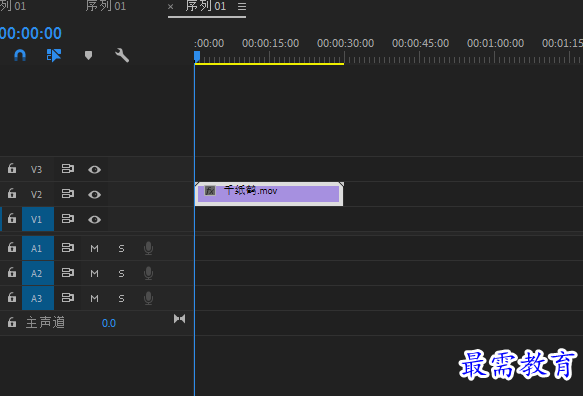The image size is (583, 396).
Task: Toggle sync lock on V2
Action: click(x=68, y=194)
